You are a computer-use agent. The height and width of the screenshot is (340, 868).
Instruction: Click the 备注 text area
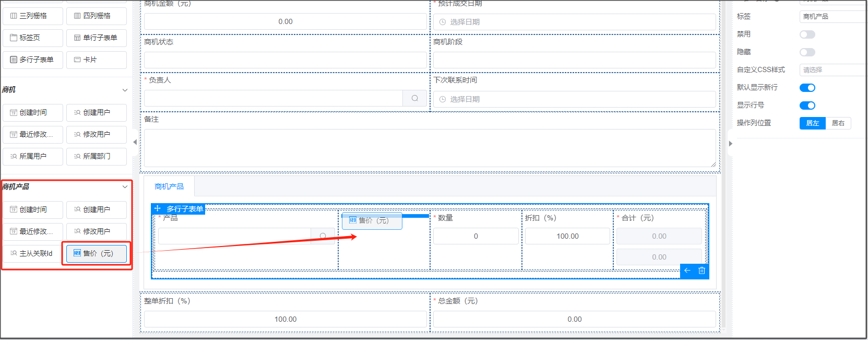click(x=430, y=148)
